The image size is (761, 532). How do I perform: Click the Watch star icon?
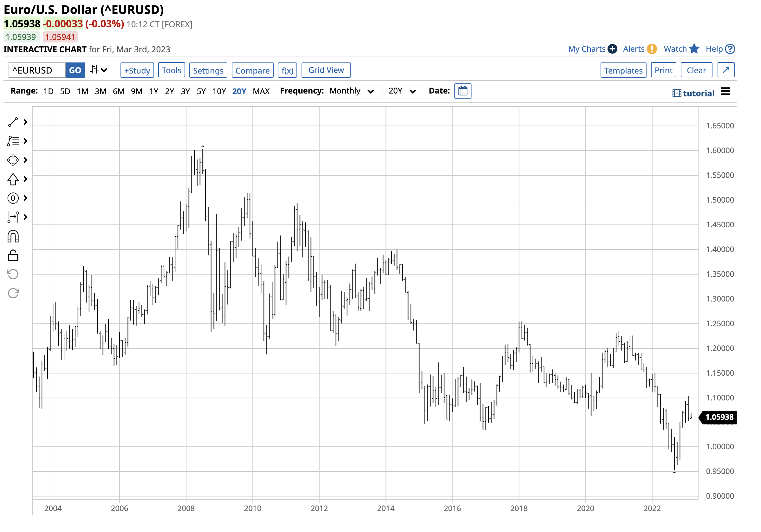[694, 49]
